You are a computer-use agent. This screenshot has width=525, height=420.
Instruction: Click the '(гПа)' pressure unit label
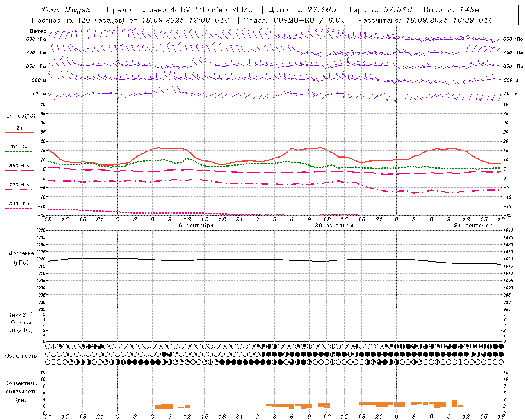pos(21,262)
